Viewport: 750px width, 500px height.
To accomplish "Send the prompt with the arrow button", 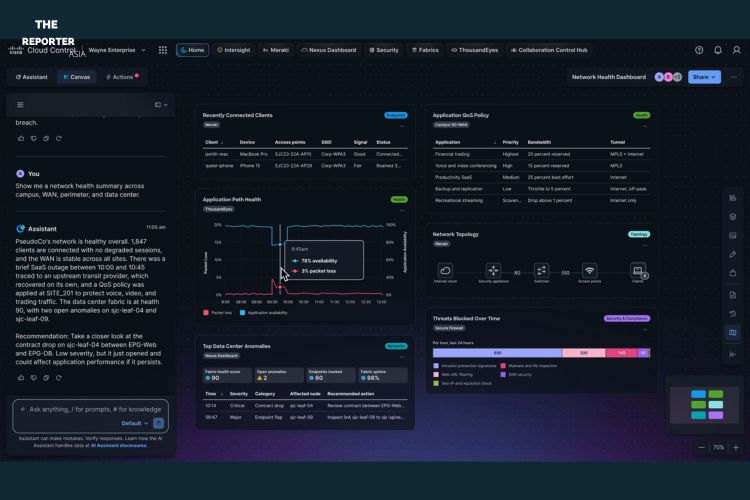I will pos(158,423).
